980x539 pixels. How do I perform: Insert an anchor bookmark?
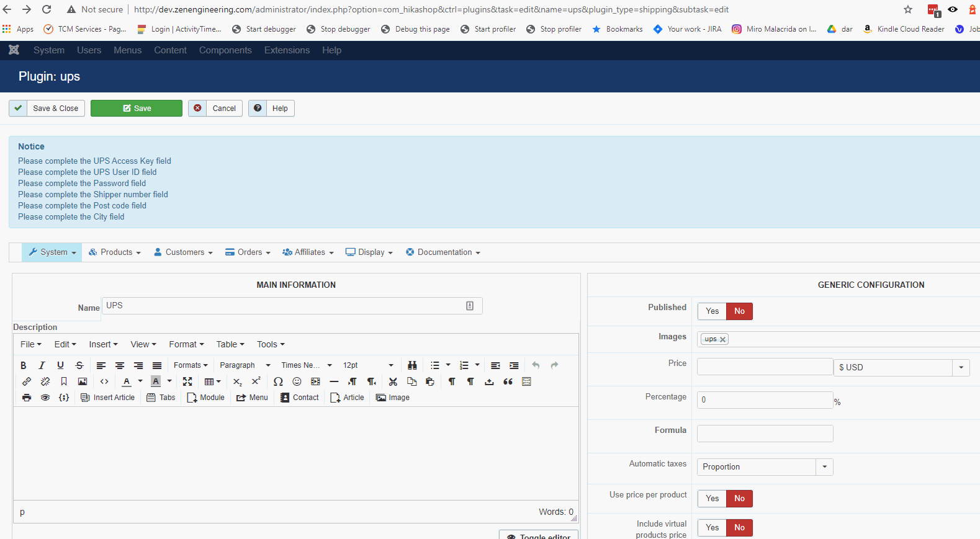(64, 381)
